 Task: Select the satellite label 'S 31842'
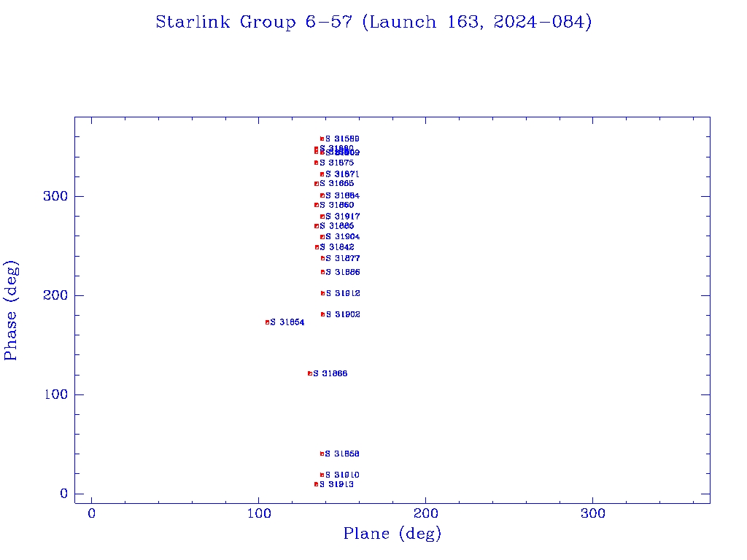(x=337, y=247)
